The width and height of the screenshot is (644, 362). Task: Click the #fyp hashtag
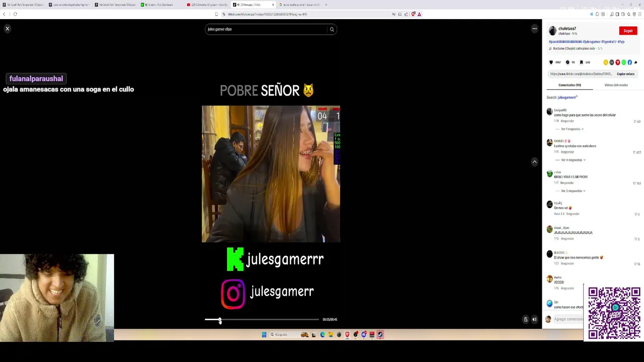point(621,42)
